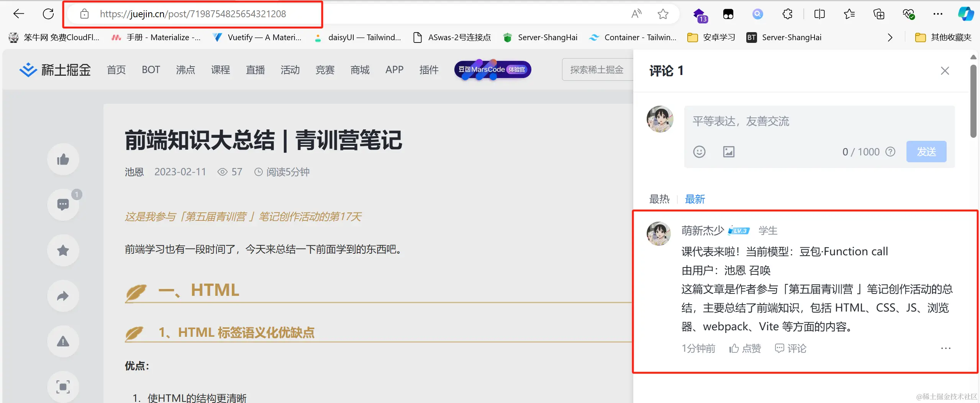This screenshot has height=403, width=980.
Task: Start Read Aloud in the address bar
Action: (x=636, y=14)
